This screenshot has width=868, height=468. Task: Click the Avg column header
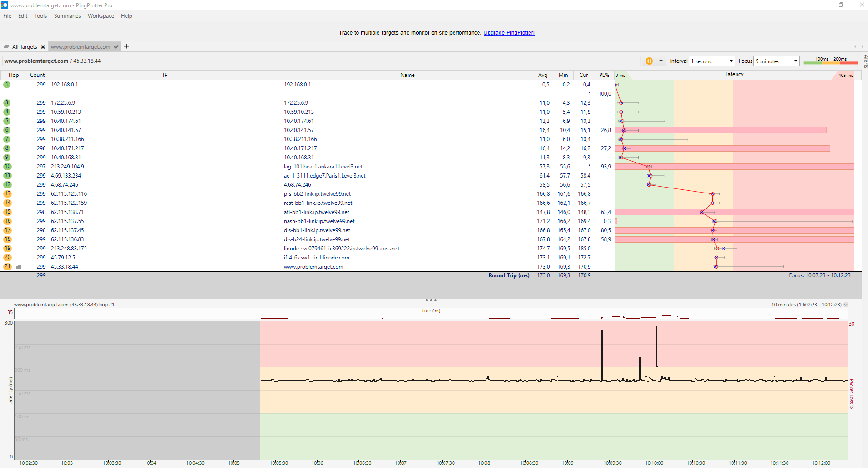point(543,75)
